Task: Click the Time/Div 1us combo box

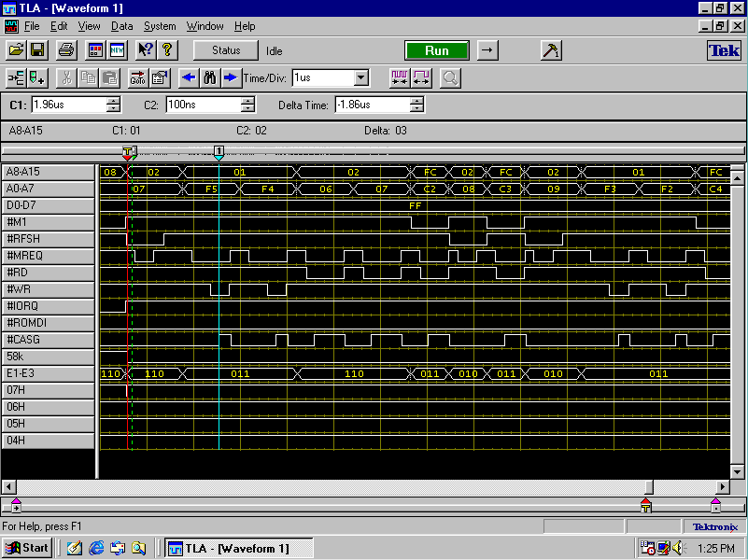Action: tap(331, 77)
